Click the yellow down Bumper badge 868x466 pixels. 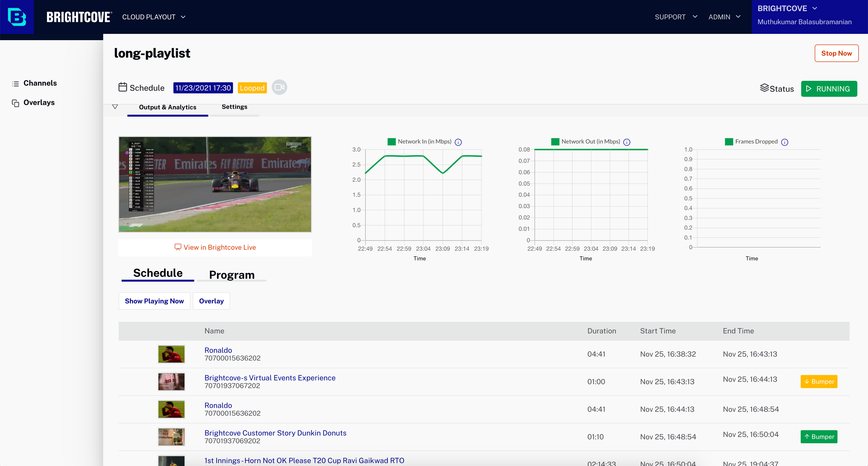click(819, 382)
